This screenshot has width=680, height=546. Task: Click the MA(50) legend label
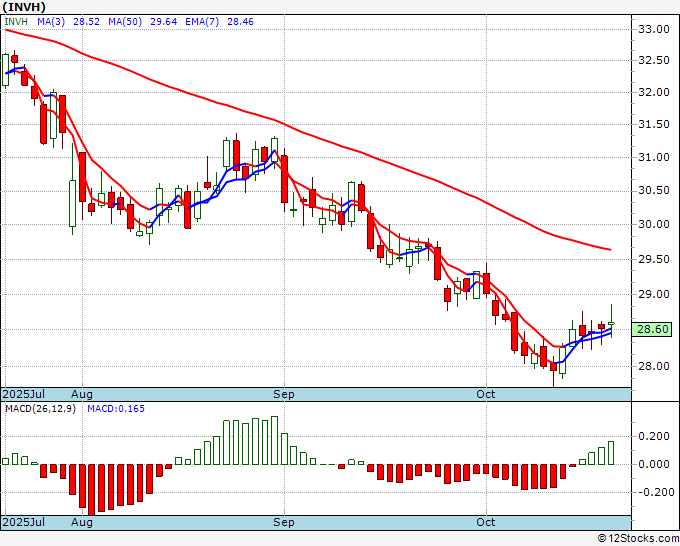click(125, 22)
